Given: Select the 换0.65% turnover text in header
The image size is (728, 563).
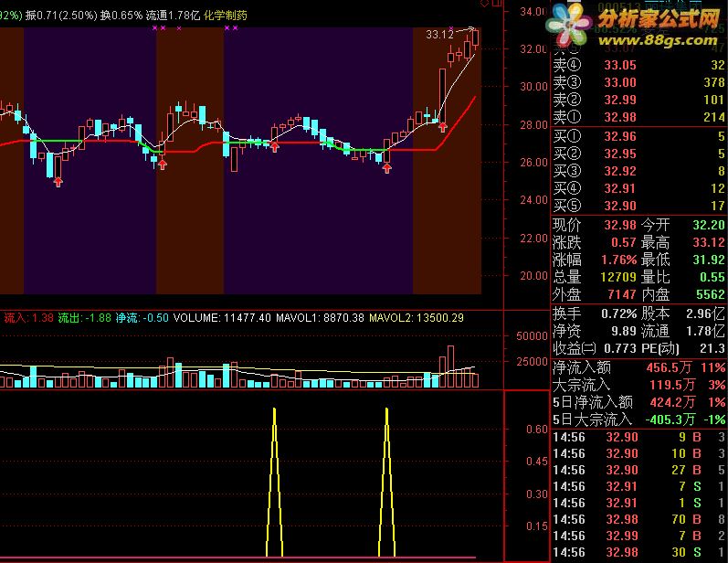Looking at the screenshot, I should pos(121,16).
